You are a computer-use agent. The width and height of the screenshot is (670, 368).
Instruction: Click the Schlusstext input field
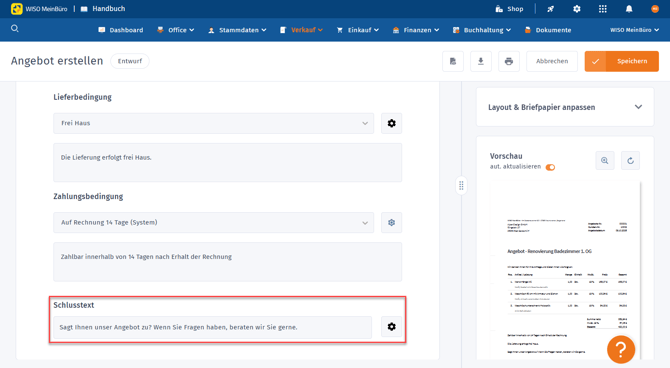pos(212,327)
